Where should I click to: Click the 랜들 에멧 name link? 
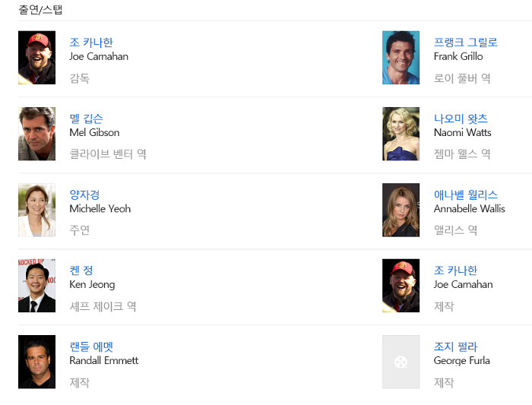tap(91, 346)
